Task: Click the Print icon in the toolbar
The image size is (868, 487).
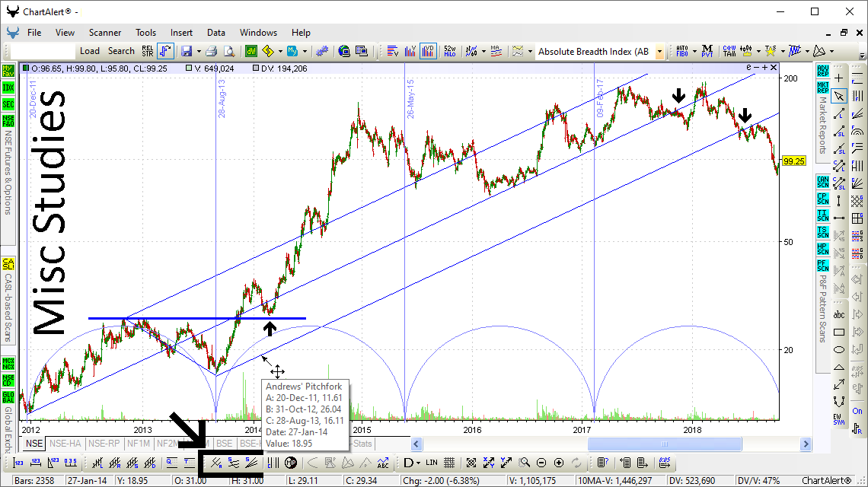Action: point(211,51)
